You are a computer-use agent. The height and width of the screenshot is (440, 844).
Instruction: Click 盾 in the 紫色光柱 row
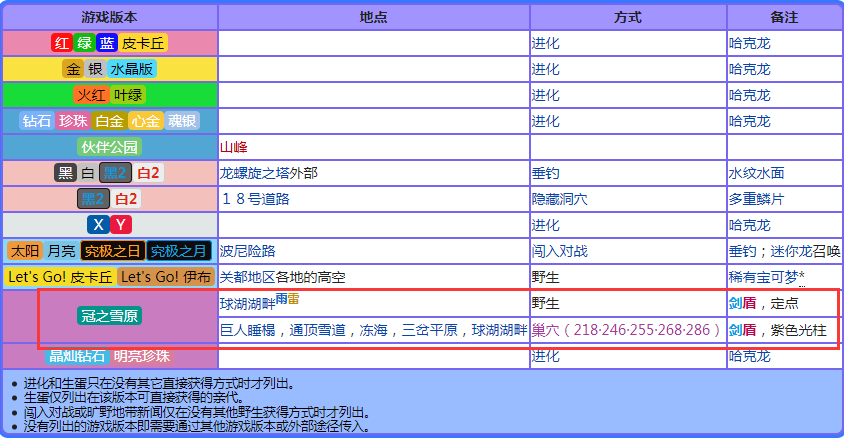click(750, 330)
